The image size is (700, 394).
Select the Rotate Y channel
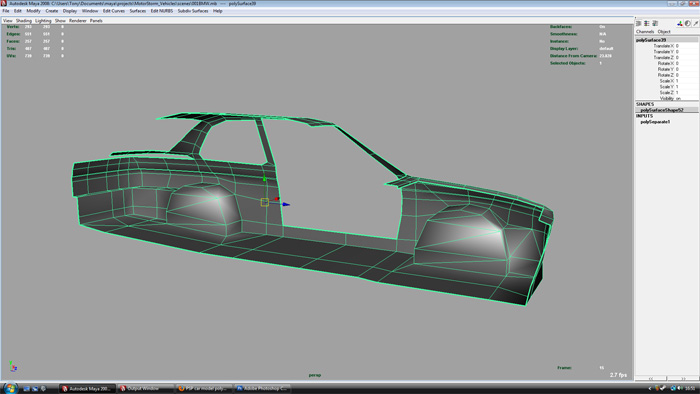click(667, 69)
